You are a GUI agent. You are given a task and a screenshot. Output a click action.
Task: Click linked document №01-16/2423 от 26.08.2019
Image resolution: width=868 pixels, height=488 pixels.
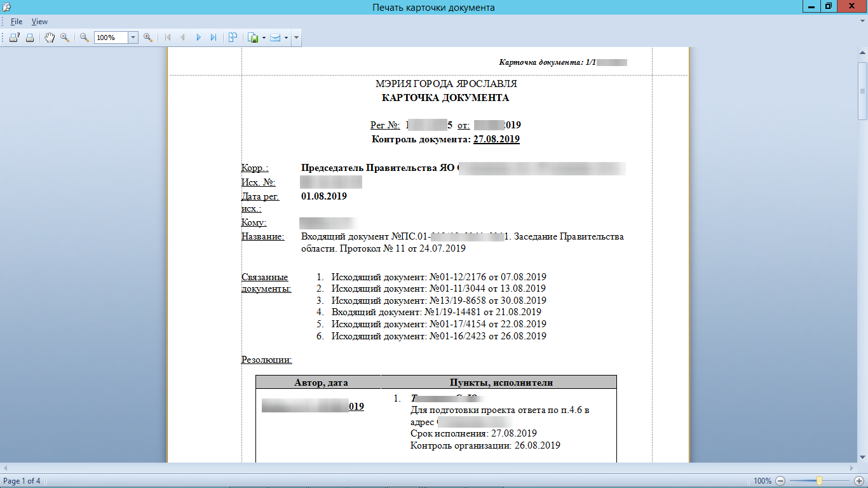pos(438,336)
